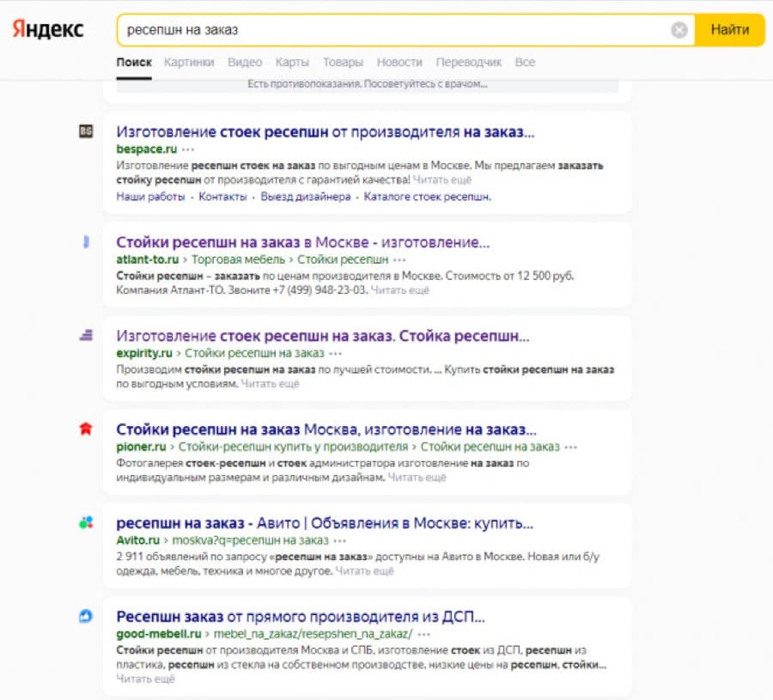Image resolution: width=773 pixels, height=700 pixels.
Task: Click the Avito.ru colorful favicon
Action: 86,522
